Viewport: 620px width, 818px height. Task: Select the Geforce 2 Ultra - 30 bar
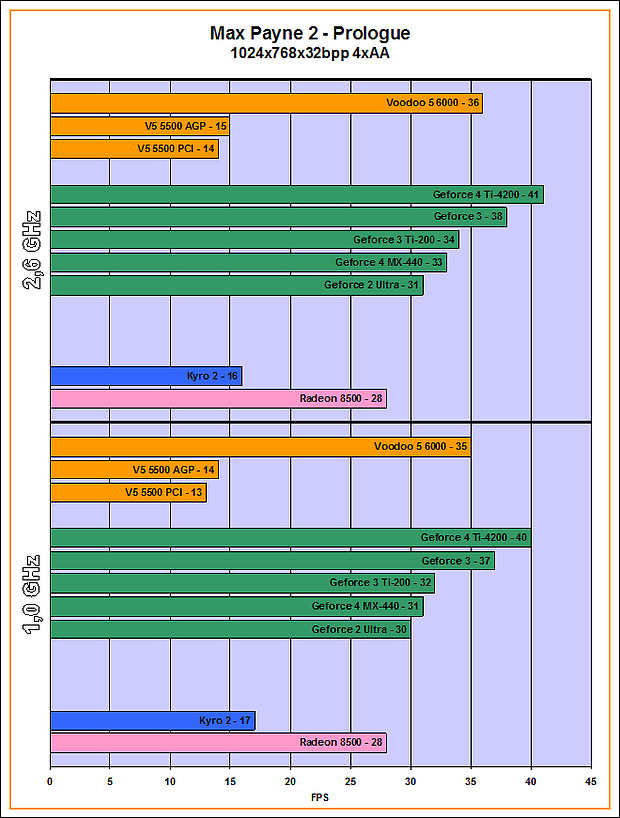230,629
